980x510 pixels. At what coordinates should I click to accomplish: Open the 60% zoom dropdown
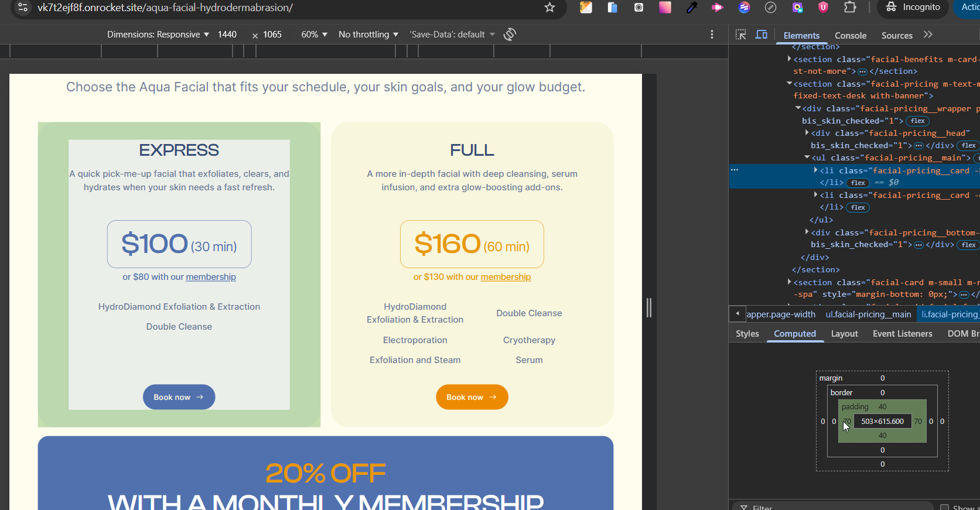(315, 35)
